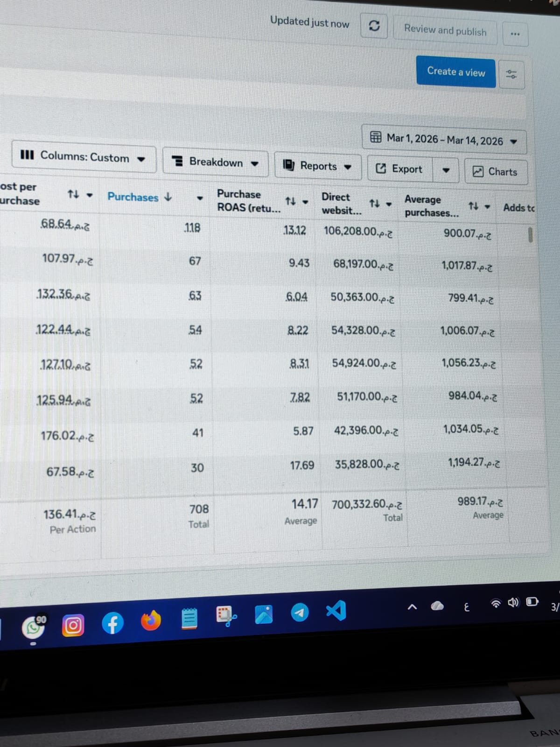The width and height of the screenshot is (560, 747).
Task: Open the Purchases column options arrow
Action: coord(200,198)
